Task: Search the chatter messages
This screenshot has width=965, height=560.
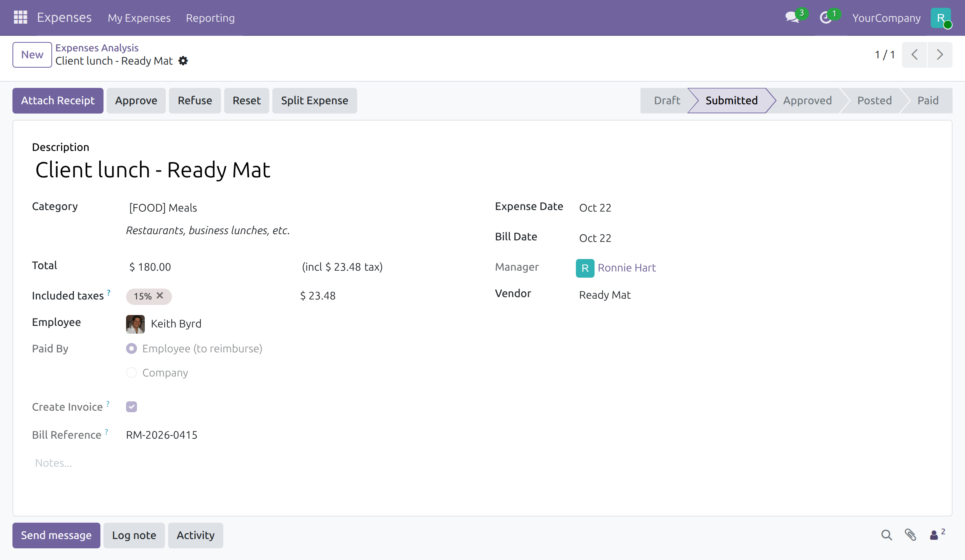Action: pyautogui.click(x=886, y=535)
